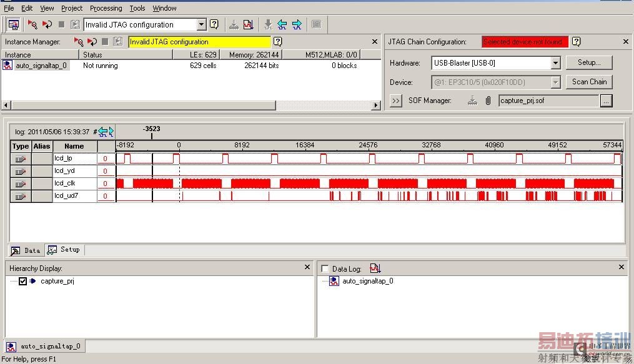Image resolution: width=634 pixels, height=364 pixels.
Task: Select auto_signaltap_0 in Data Log tree
Action: point(367,281)
